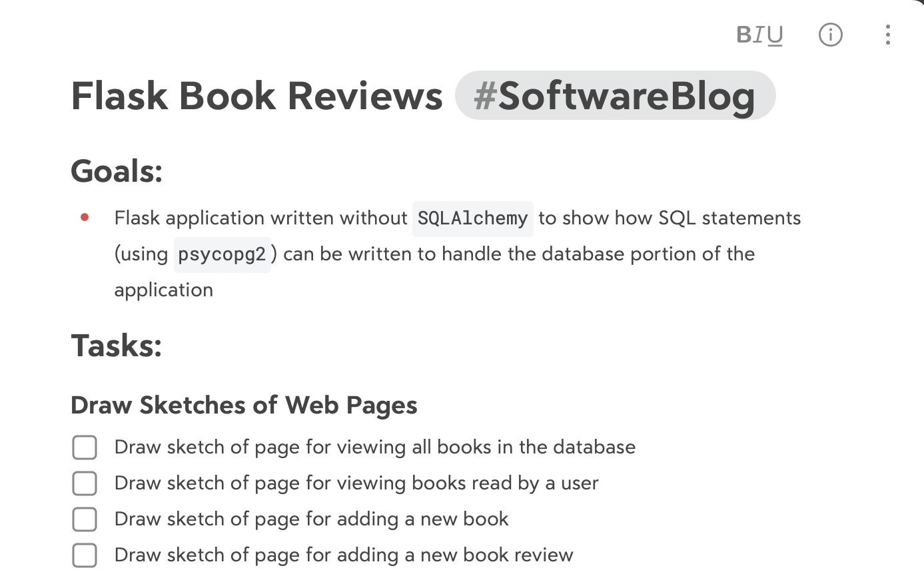The width and height of the screenshot is (924, 572).
Task: Tick the 'adding a new book' sketch checkbox
Action: pyautogui.click(x=85, y=519)
